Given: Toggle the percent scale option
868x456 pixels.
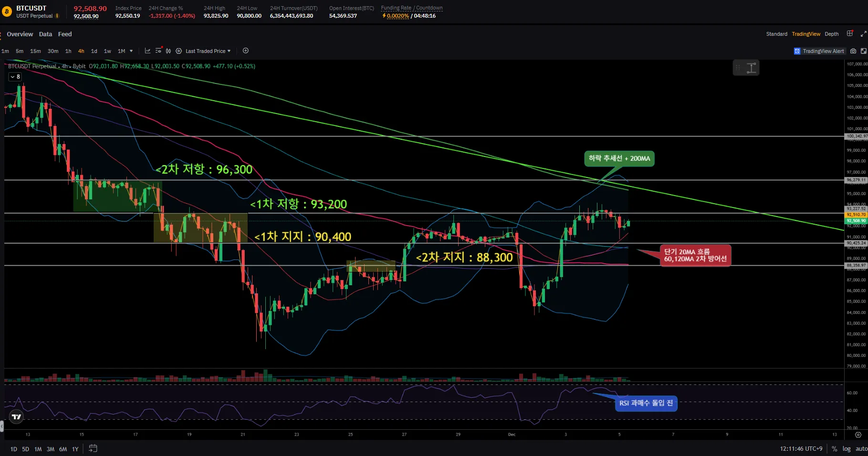Looking at the screenshot, I should point(835,449).
